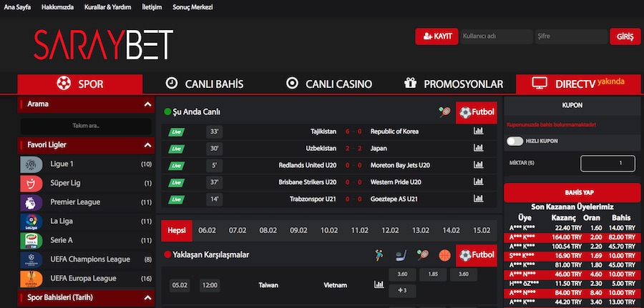
Task: Click Goeztepe AS U21 team name
Action: click(x=394, y=199)
